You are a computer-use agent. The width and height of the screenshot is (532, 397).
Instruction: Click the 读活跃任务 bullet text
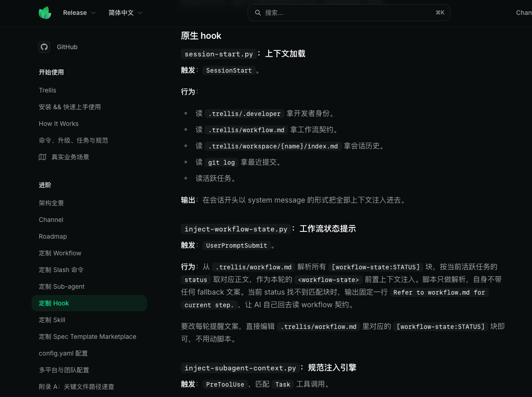click(x=216, y=178)
